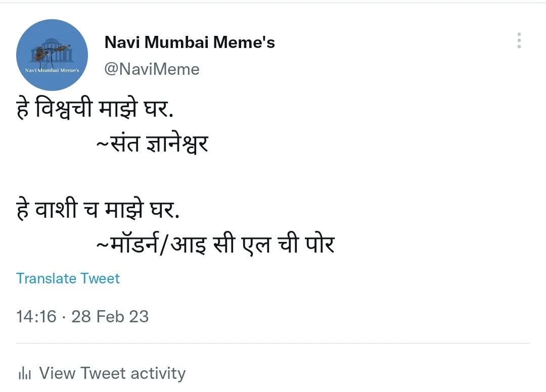Open the three-dot more options menu
This screenshot has height=392, width=546.
[x=519, y=40]
